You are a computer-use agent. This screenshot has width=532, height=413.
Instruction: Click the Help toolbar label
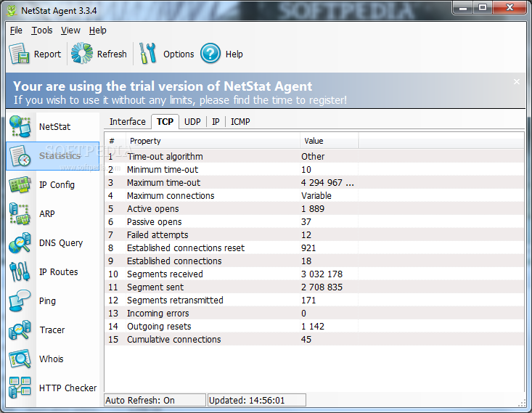(234, 54)
